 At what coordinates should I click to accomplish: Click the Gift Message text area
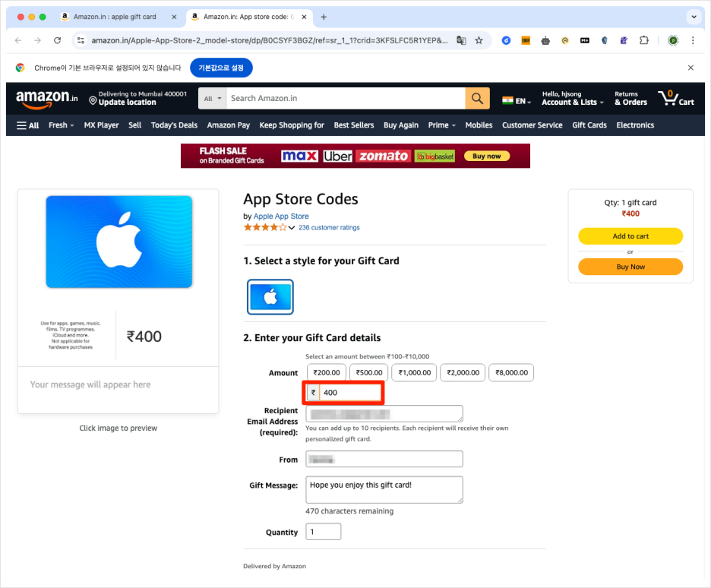coord(384,490)
